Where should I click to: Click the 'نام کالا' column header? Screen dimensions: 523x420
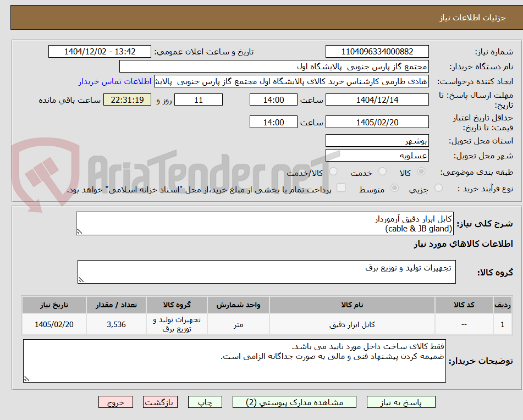click(352, 305)
